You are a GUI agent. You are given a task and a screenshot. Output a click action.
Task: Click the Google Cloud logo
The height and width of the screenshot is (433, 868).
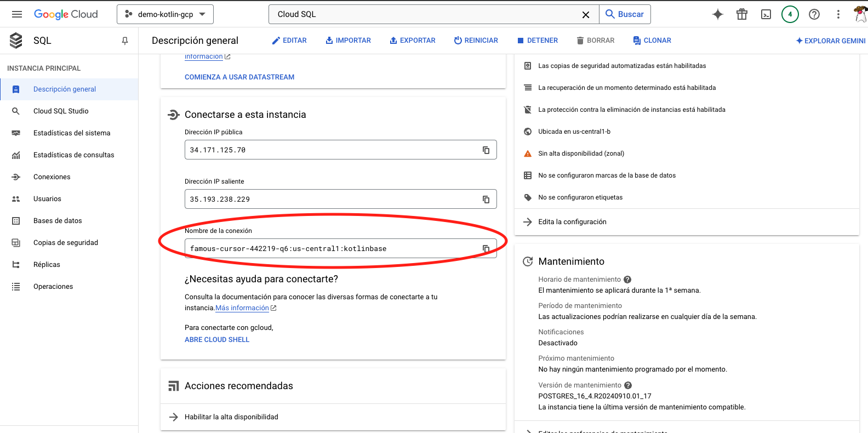click(x=66, y=14)
